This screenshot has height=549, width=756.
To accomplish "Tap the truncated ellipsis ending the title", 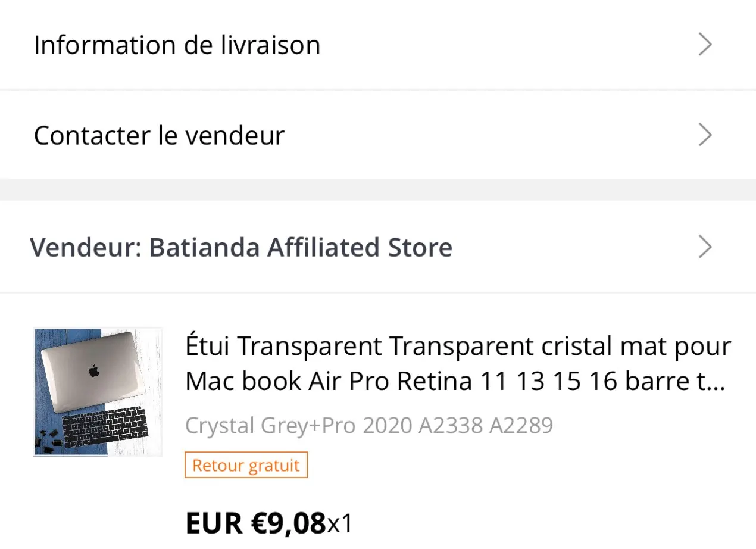I will pos(718,382).
